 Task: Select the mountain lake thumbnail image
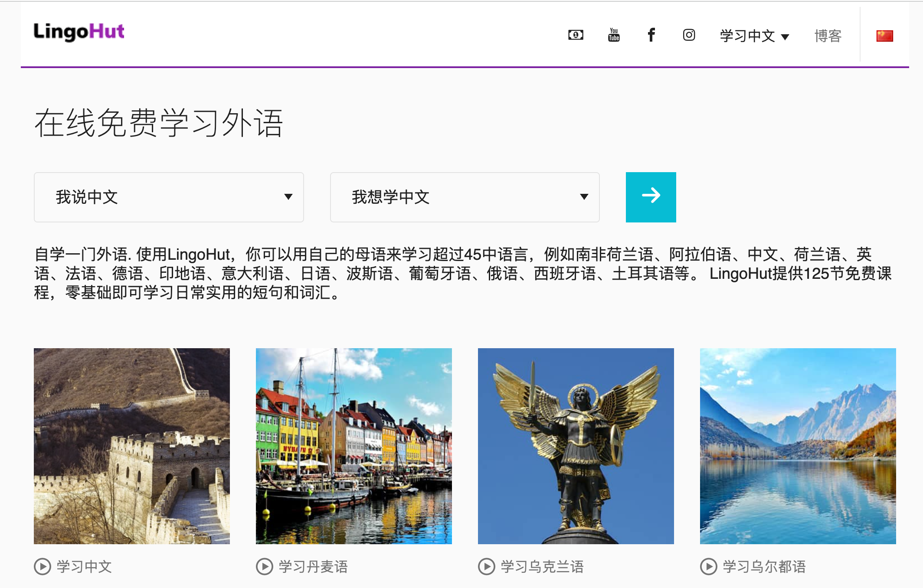[x=798, y=446]
